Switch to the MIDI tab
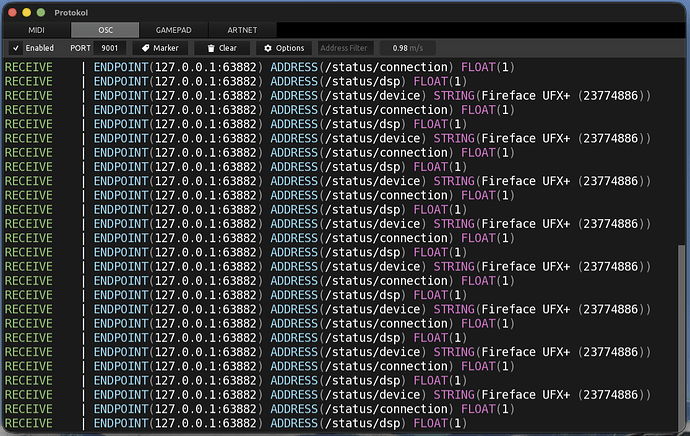This screenshot has width=690, height=436. click(36, 30)
